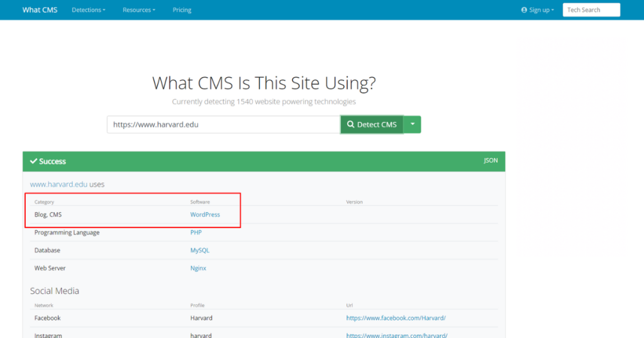This screenshot has height=338, width=644.
Task: Select the 'Blog, CMS' category cell
Action: pos(48,214)
